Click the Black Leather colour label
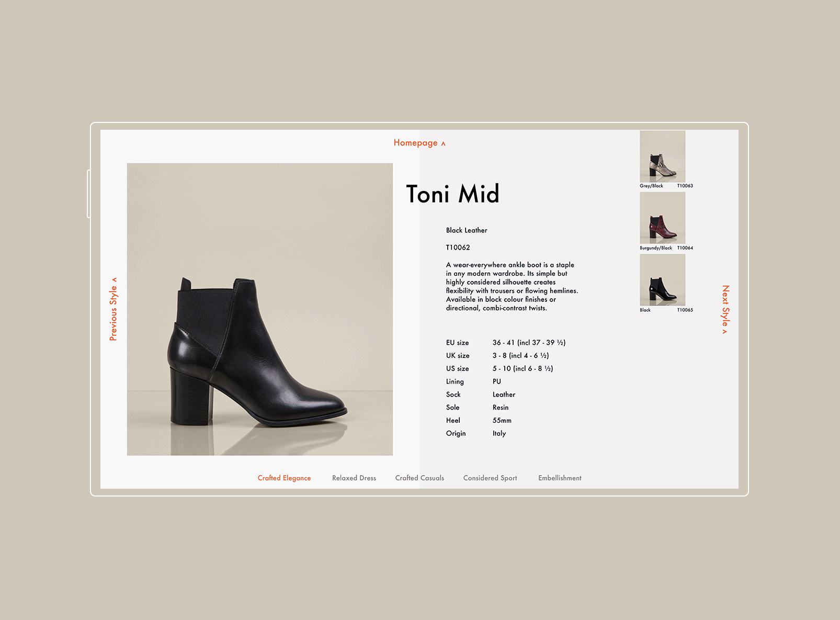Viewport: 840px width, 620px height. pyautogui.click(x=467, y=230)
